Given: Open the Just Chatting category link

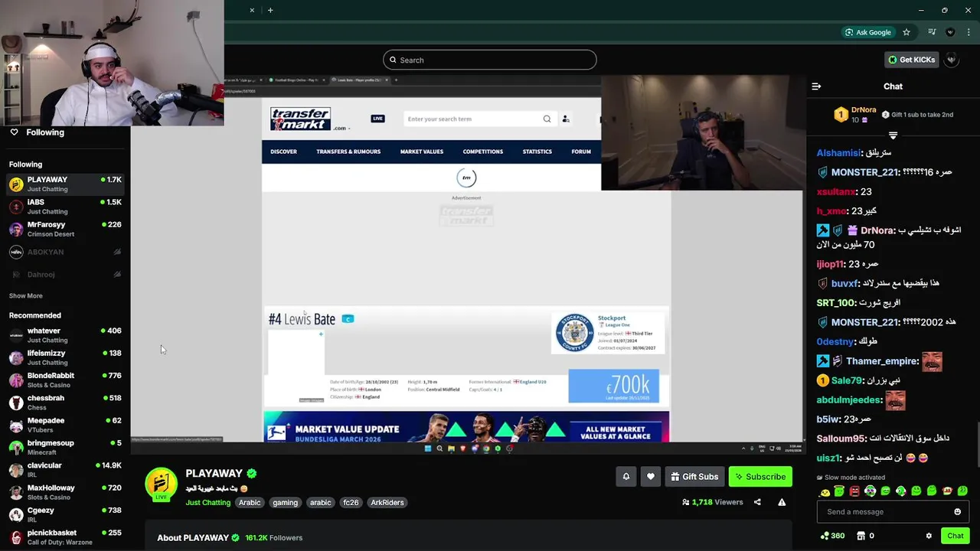Looking at the screenshot, I should [x=207, y=503].
